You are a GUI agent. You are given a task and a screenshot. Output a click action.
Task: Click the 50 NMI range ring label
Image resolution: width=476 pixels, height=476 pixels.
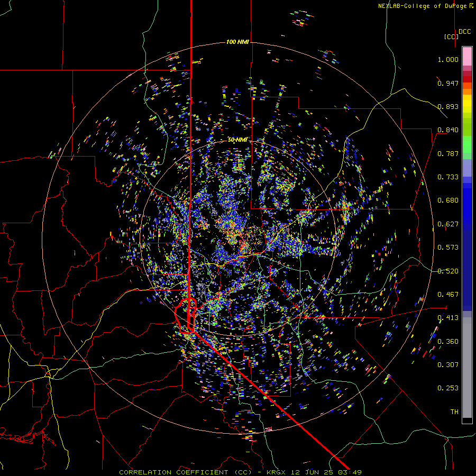pyautogui.click(x=237, y=140)
